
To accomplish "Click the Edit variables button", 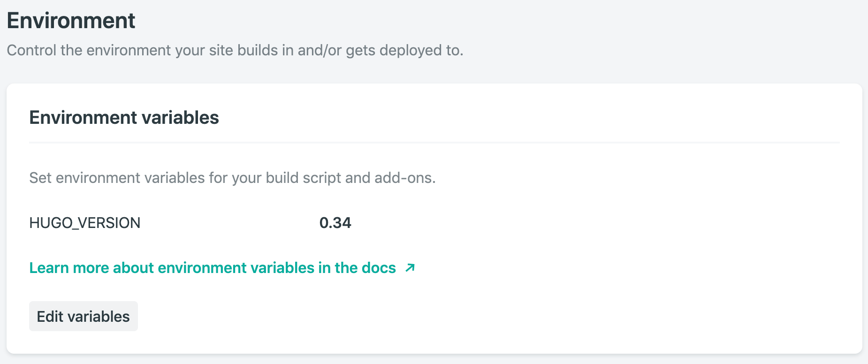I will pos(84,316).
